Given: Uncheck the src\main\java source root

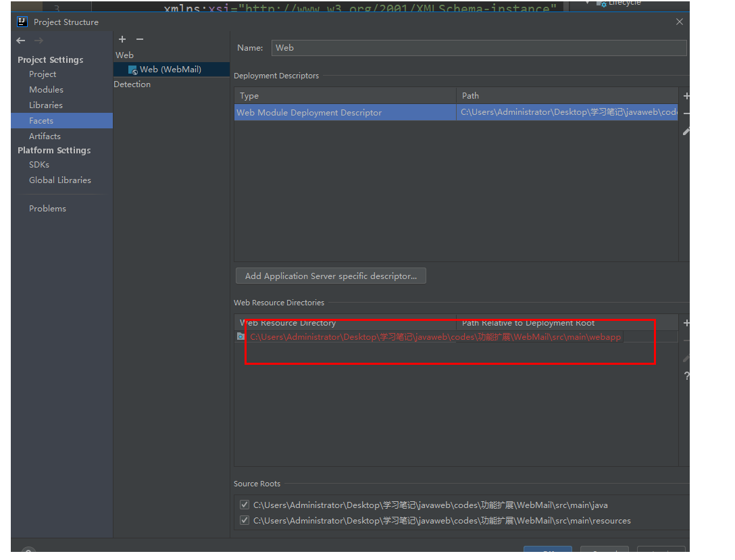Looking at the screenshot, I should [x=244, y=504].
